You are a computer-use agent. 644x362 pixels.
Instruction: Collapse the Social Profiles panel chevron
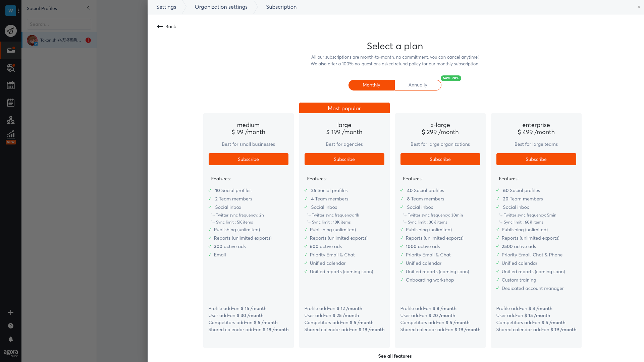pos(88,8)
